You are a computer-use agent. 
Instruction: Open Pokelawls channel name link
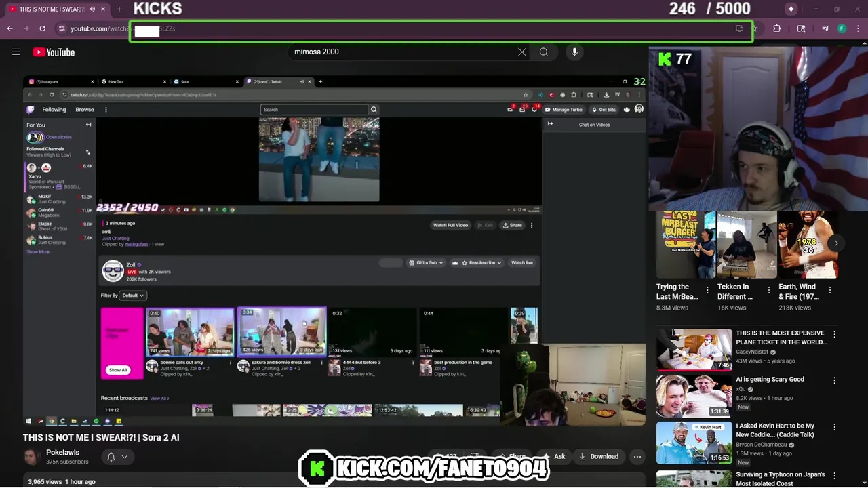62,453
